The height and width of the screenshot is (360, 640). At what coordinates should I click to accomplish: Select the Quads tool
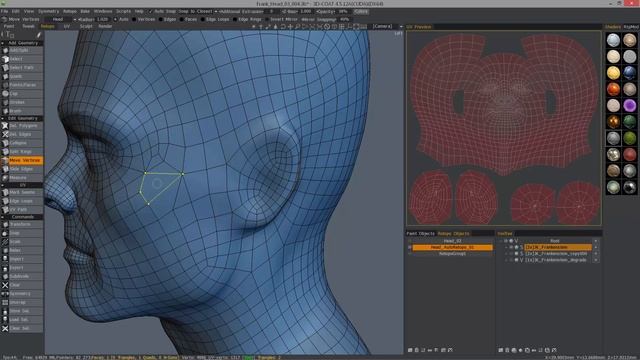[x=22, y=76]
